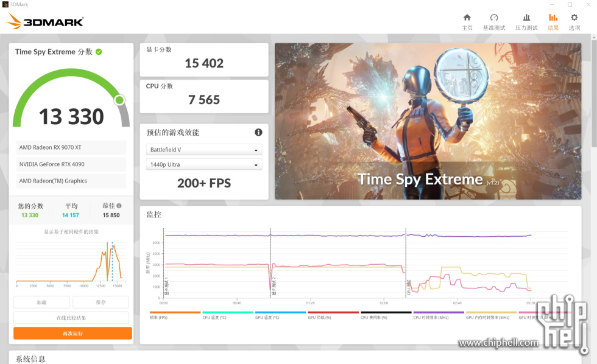This screenshot has height=364, width=597.
Task: Click the 监控 monitoring line chart
Action: 358,265
